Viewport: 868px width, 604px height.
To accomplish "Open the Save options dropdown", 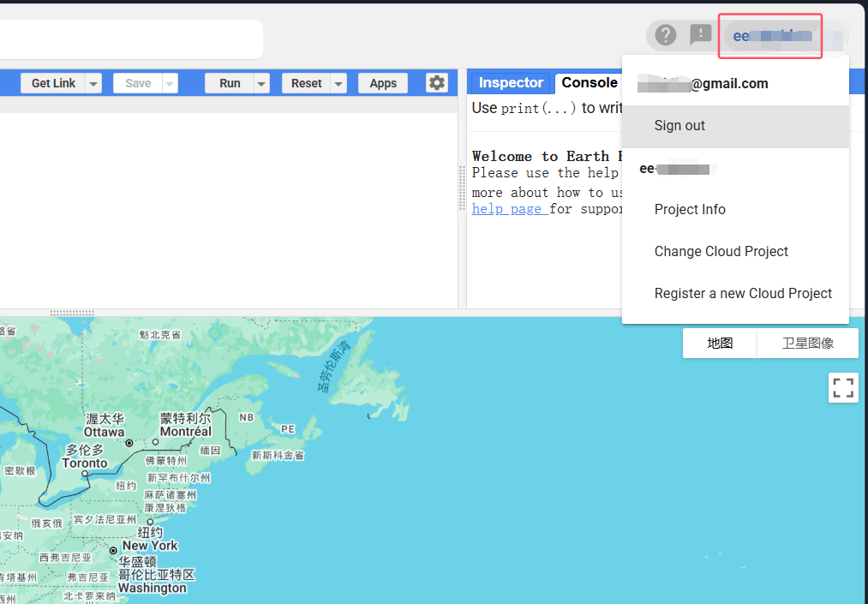I will (x=168, y=82).
